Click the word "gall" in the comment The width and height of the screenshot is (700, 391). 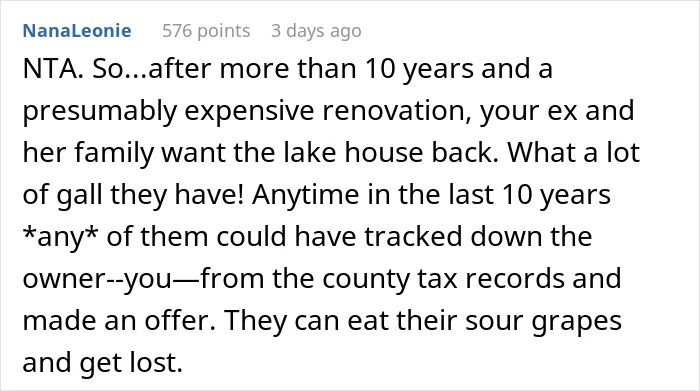click(x=82, y=195)
